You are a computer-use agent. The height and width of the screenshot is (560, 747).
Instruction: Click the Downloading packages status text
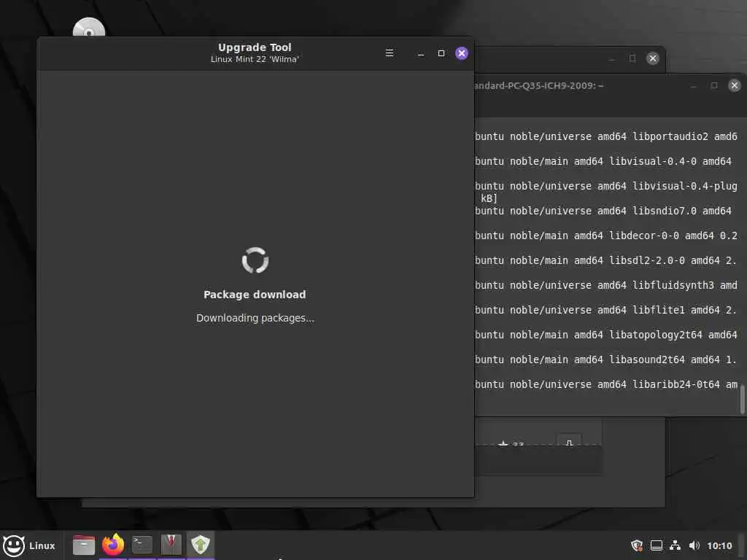pos(255,318)
